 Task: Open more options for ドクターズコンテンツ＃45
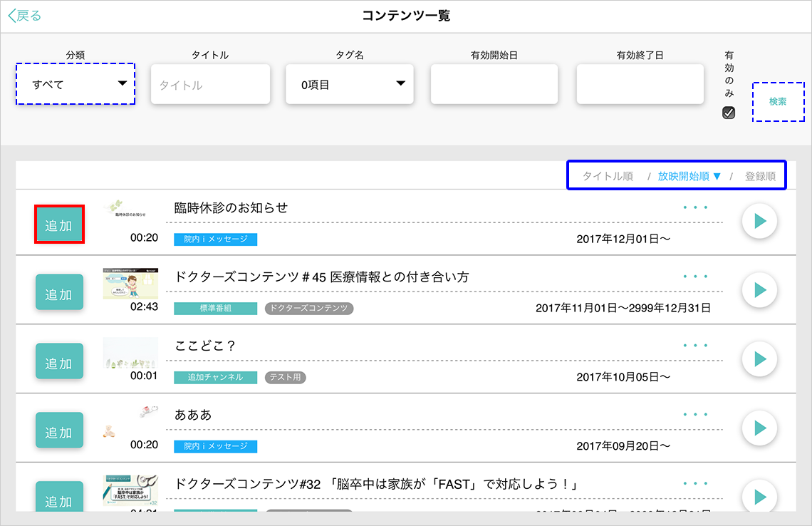coord(695,277)
